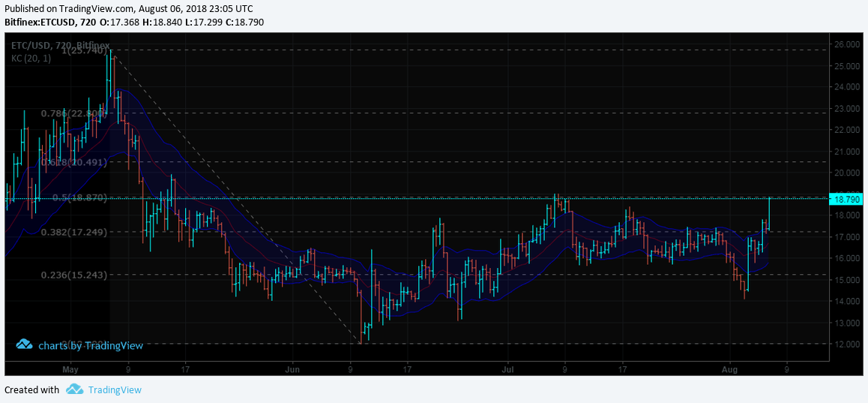This screenshot has height=403, width=868.
Task: Click the 26.000 price axis label
Action: (847, 44)
